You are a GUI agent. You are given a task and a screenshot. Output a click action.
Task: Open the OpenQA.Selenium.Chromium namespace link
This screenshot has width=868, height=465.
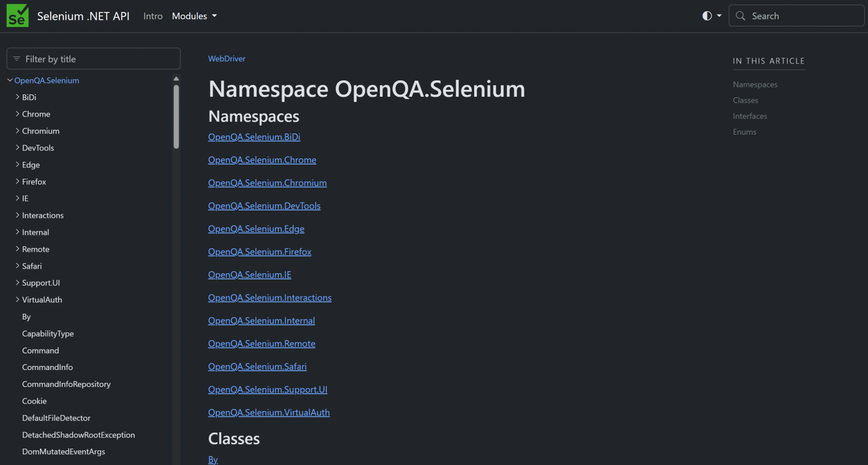tap(267, 183)
